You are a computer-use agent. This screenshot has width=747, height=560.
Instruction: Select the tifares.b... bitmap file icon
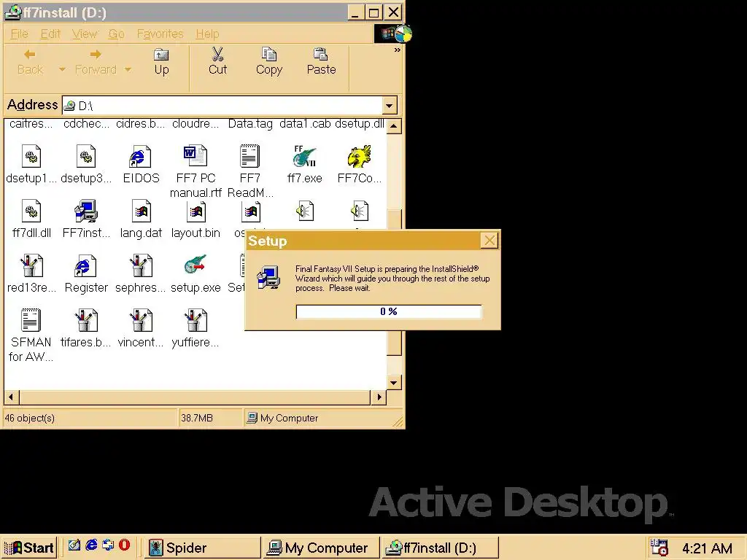(x=86, y=320)
